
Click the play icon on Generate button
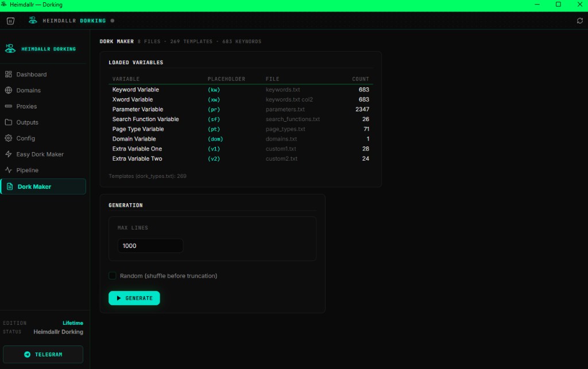(x=118, y=298)
